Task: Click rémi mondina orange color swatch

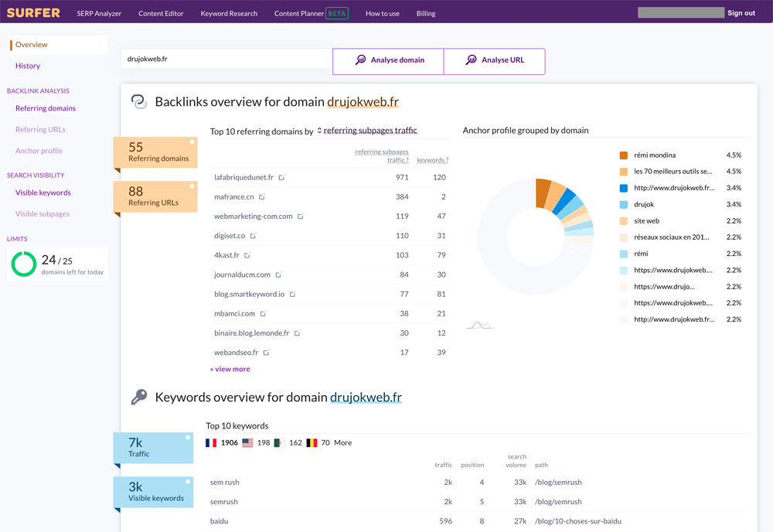Action: [624, 155]
